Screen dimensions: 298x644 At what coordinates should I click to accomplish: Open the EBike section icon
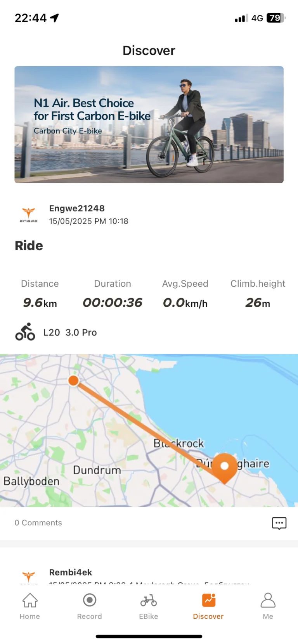point(149,600)
